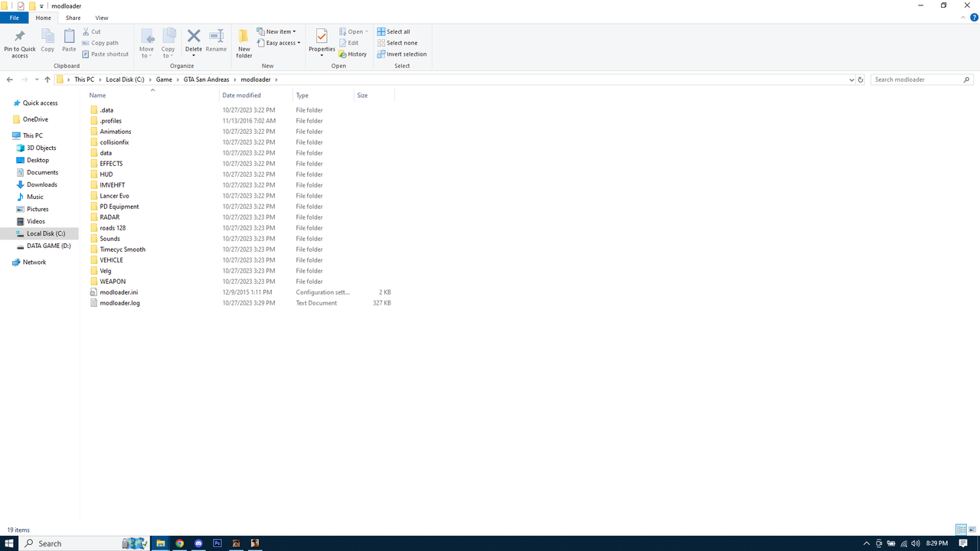Image resolution: width=980 pixels, height=551 pixels.
Task: Expand the Delete options arrow
Action: point(194,55)
